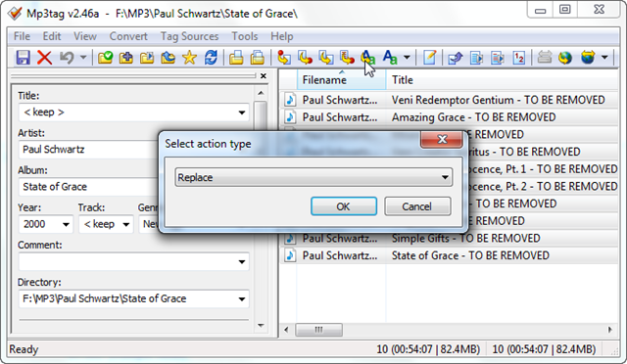Click the tag panel scroll down arrow
627x364 pixels.
click(261, 325)
